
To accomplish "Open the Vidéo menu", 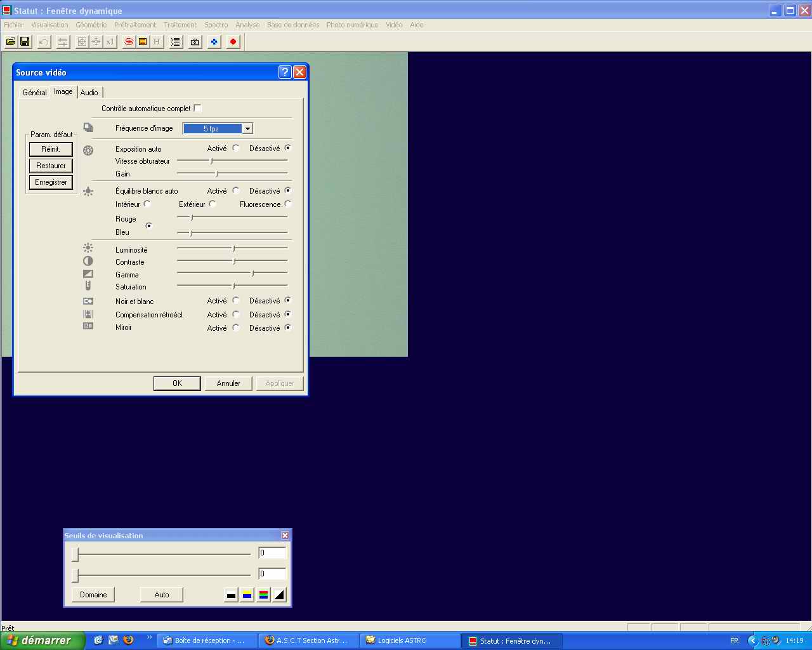I will [394, 25].
